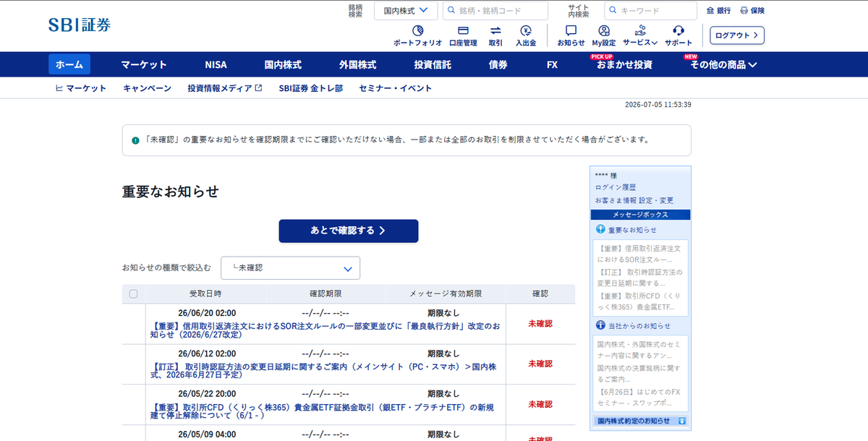The width and height of the screenshot is (868, 441).
Task: Open the 債券 menu
Action: 498,64
